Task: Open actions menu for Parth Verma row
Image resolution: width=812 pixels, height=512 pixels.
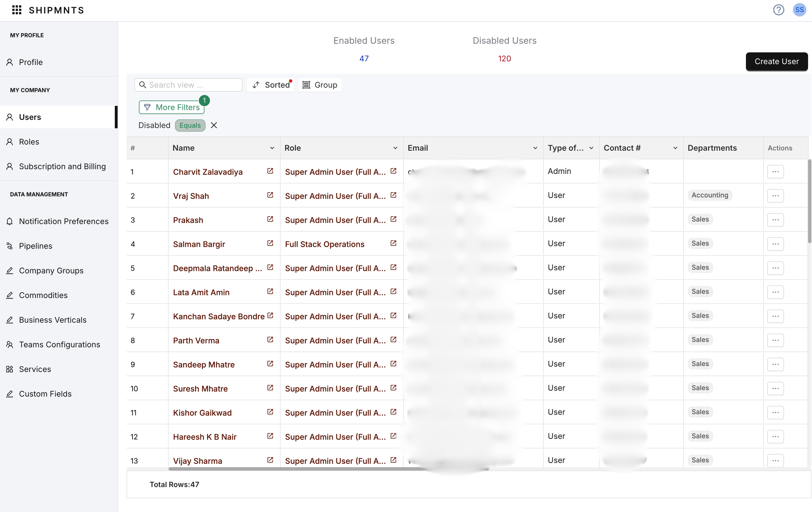Action: tap(775, 340)
